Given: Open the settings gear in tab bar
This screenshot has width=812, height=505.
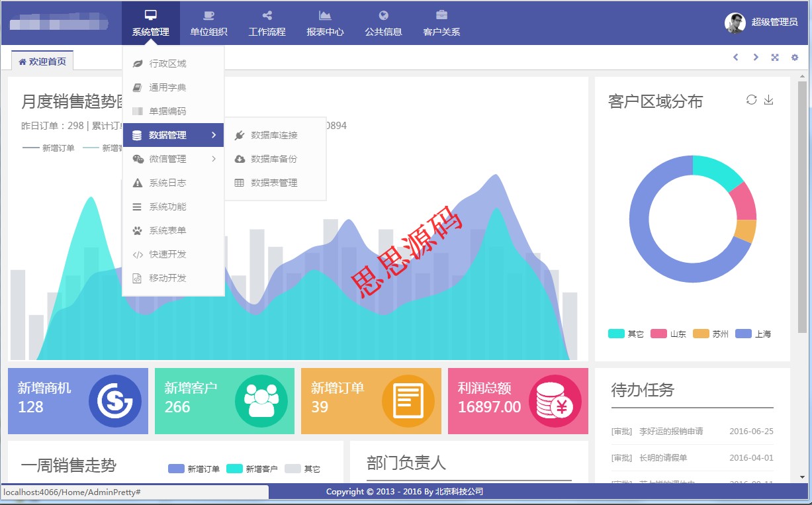Looking at the screenshot, I should tap(794, 58).
